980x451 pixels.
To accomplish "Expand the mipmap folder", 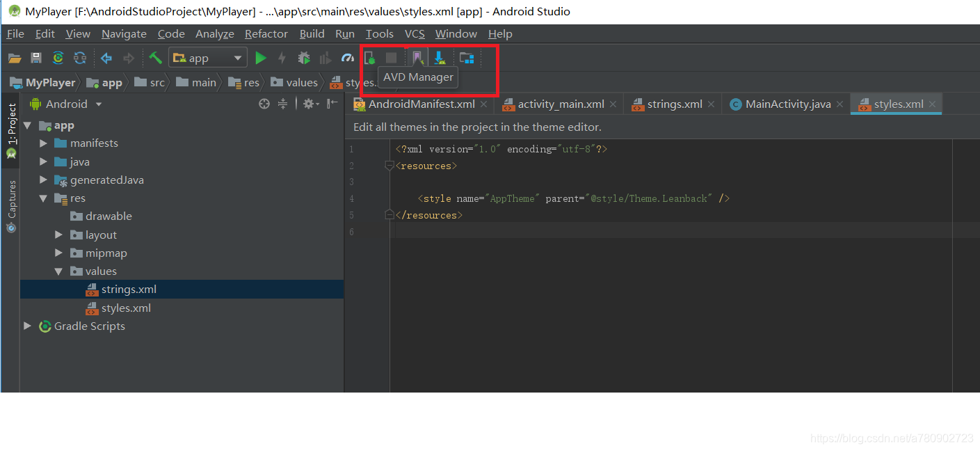I will (59, 253).
